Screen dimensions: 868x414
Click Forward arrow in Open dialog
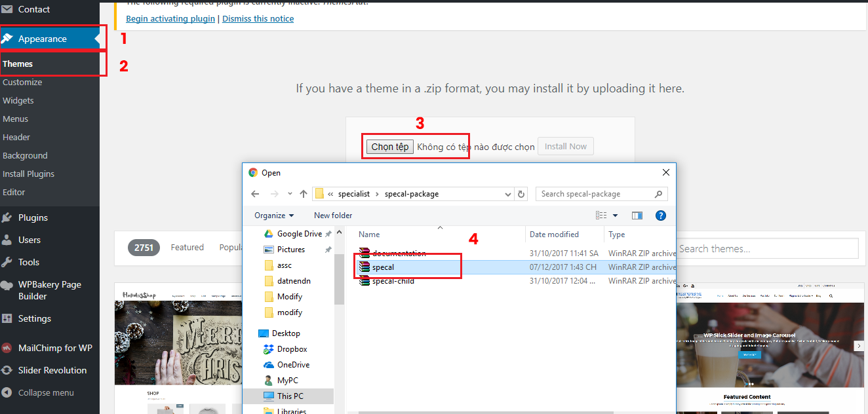275,194
